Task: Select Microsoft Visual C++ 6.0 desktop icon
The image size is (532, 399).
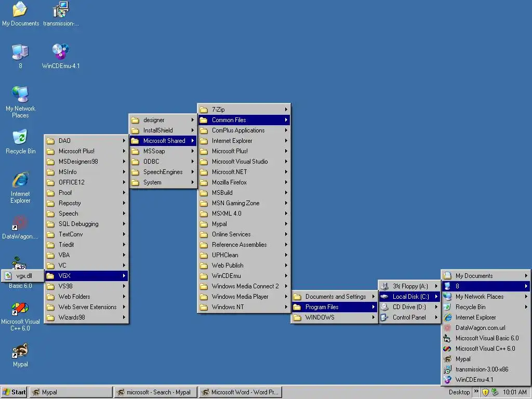Action: coord(20,317)
